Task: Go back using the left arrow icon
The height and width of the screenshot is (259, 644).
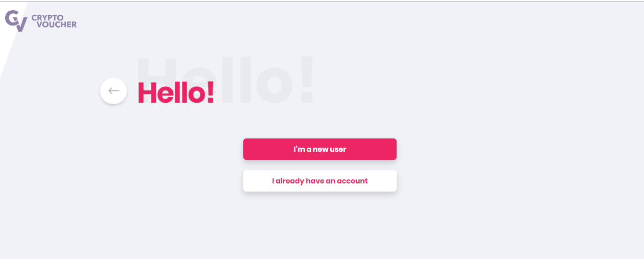Action: click(x=113, y=91)
